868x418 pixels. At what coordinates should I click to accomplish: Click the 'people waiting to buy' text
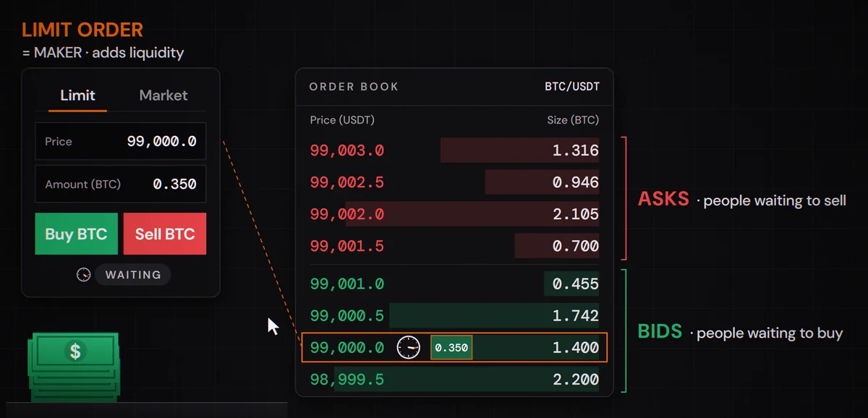click(770, 333)
